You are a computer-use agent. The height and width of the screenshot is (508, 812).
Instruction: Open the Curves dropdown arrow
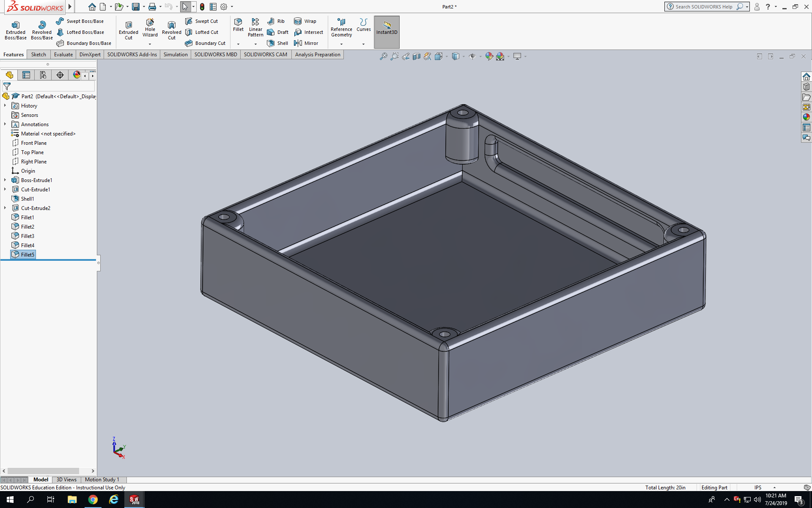(x=363, y=44)
